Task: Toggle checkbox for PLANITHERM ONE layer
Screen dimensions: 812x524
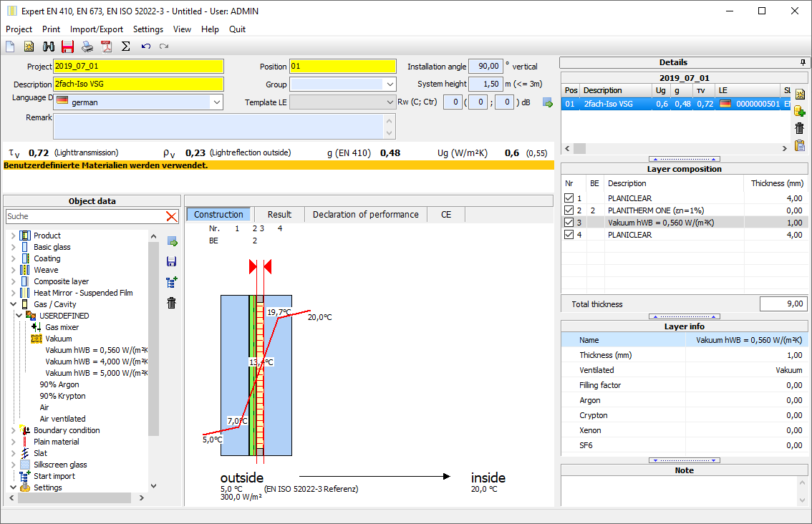Action: [x=569, y=210]
